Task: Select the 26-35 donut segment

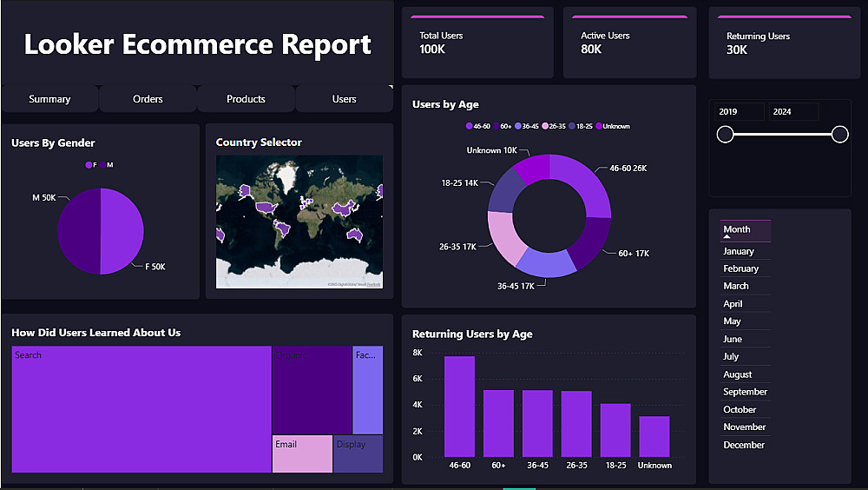Action: click(x=505, y=238)
